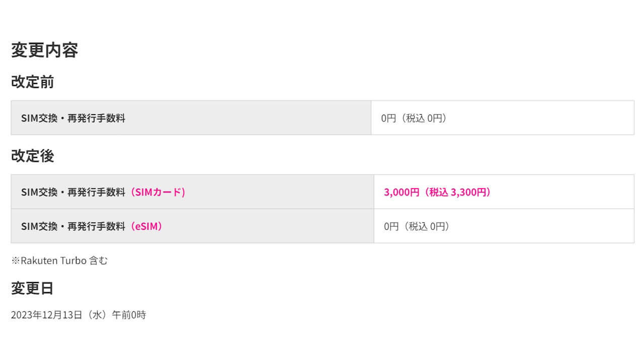Click the weekday "（水）" text
This screenshot has width=644, height=362.
97,315
